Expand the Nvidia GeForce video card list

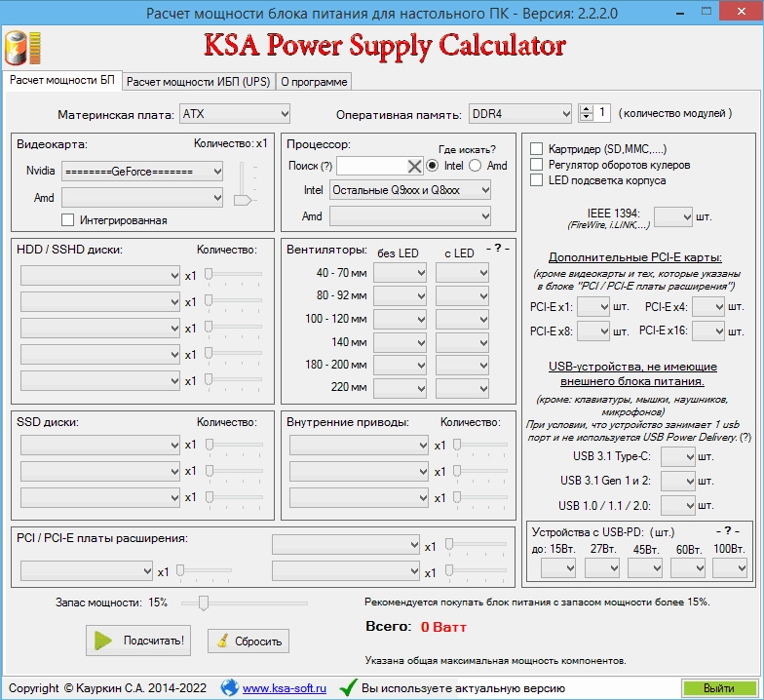[142, 172]
